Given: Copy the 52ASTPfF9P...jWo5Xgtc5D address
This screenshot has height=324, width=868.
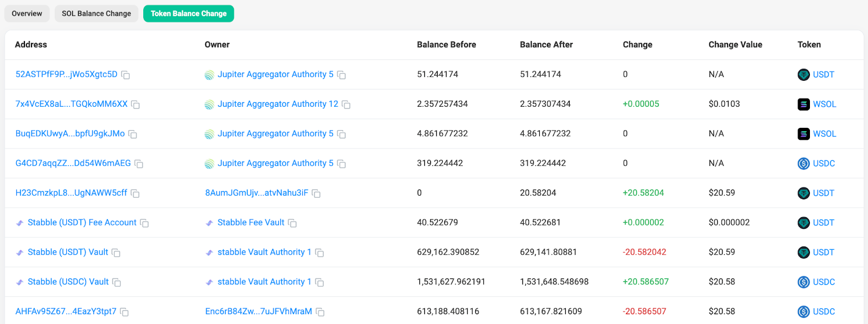Looking at the screenshot, I should 125,75.
